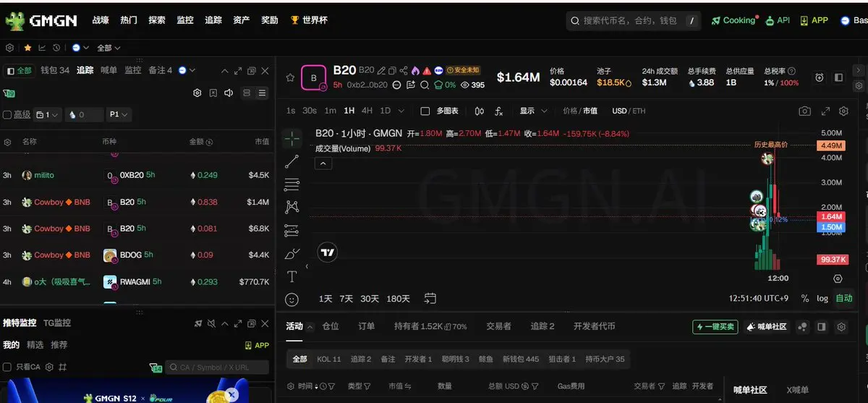This screenshot has height=403, width=868.
Task: Click the bookmark icon in tracking panel
Action: [213, 93]
